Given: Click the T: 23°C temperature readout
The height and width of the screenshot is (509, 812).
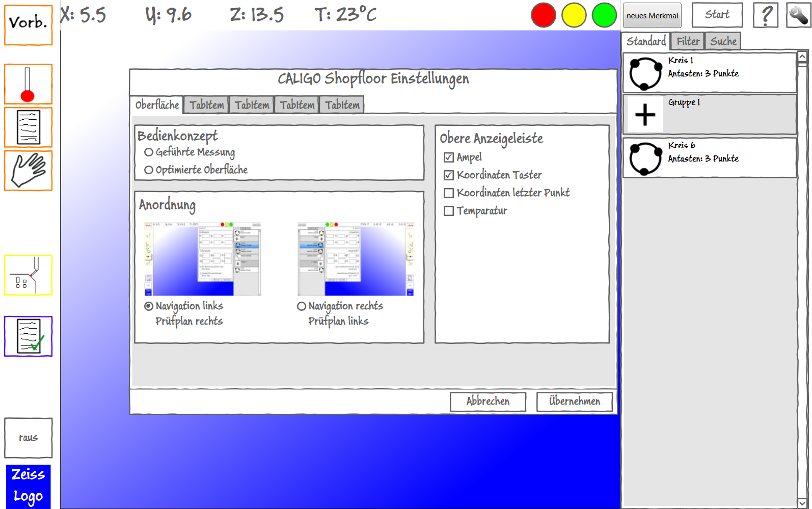Looking at the screenshot, I should 346,15.
